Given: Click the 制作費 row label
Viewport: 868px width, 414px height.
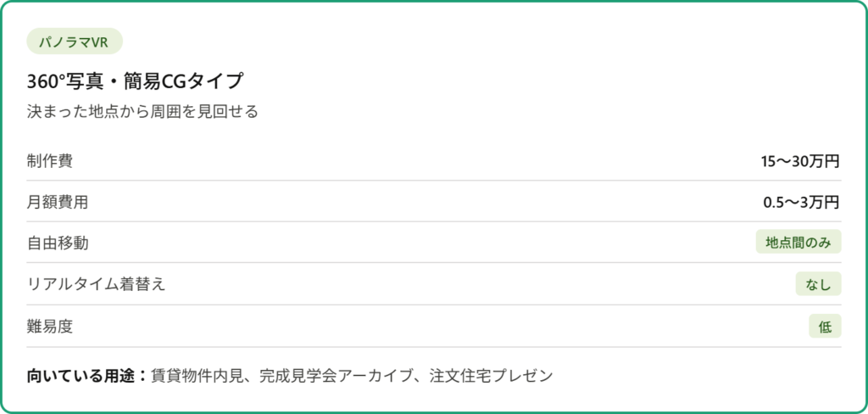Looking at the screenshot, I should tap(49, 160).
